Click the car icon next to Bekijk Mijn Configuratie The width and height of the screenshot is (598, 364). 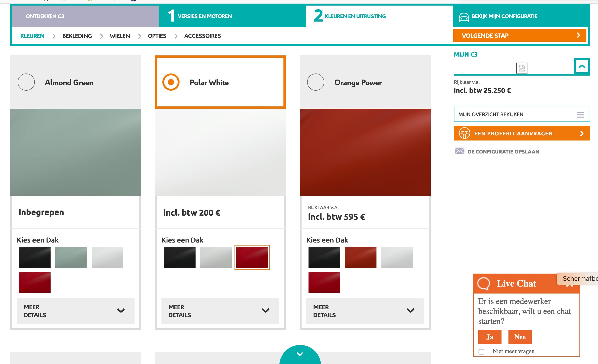(x=464, y=16)
